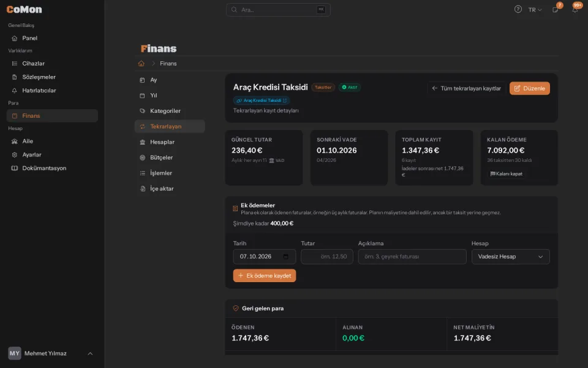This screenshot has width=588, height=368.
Task: Click the Düzenle button
Action: click(529, 88)
